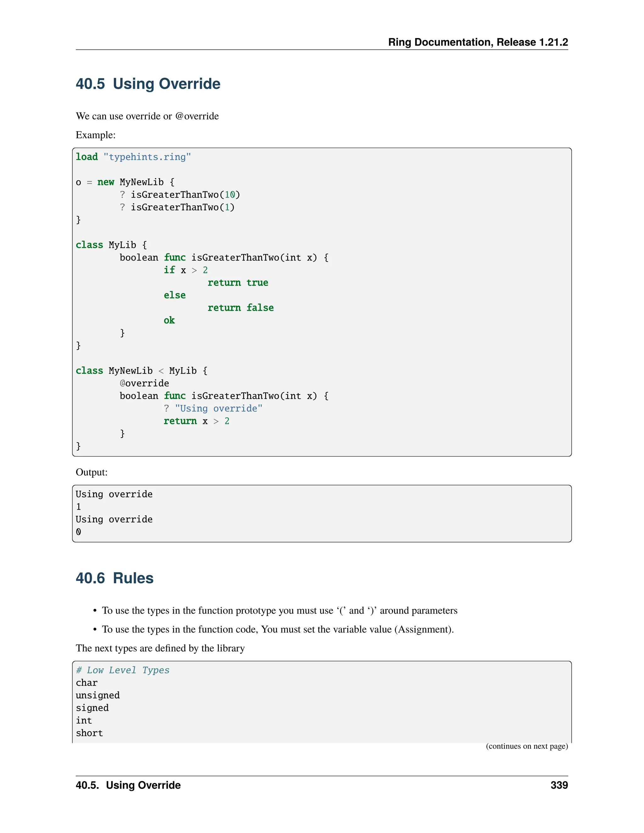Image resolution: width=644 pixels, height=833 pixels.
Task: Click the "o = new MyNewLib {" line
Action: click(x=125, y=182)
